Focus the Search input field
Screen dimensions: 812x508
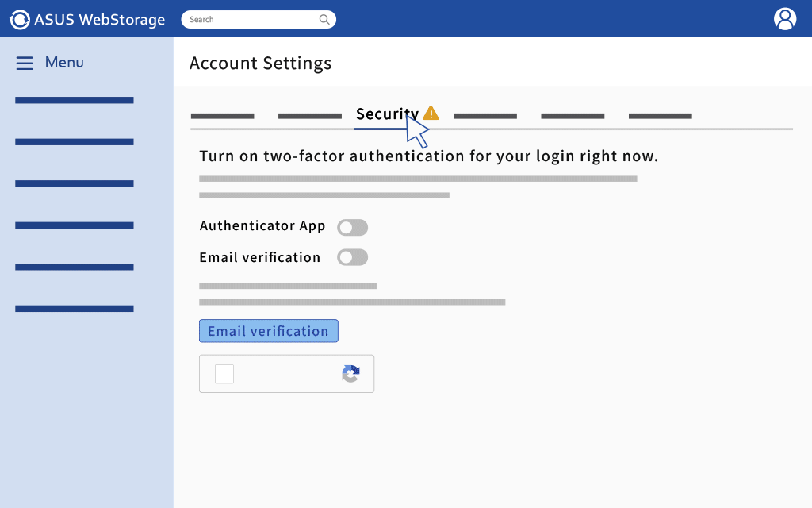click(x=250, y=19)
